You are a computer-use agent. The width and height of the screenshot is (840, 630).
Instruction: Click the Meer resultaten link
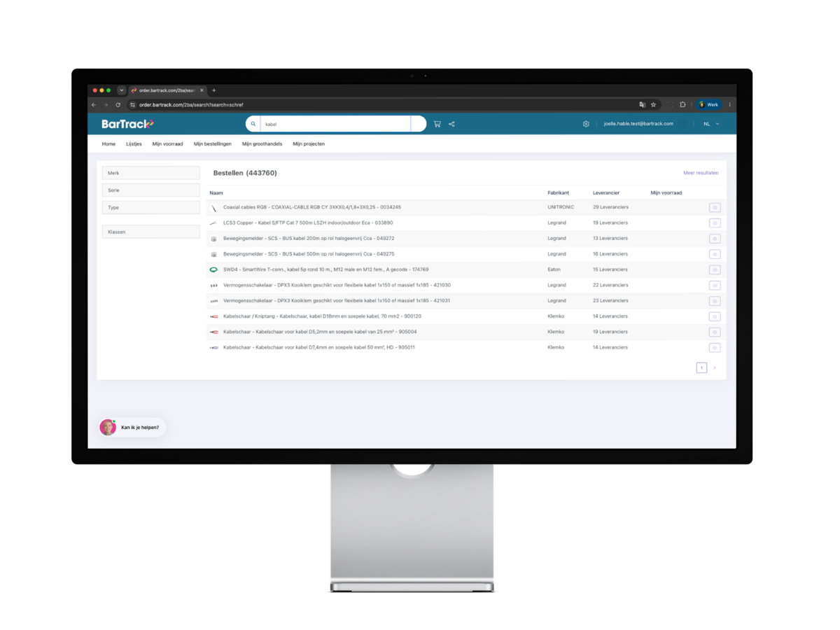(x=701, y=173)
